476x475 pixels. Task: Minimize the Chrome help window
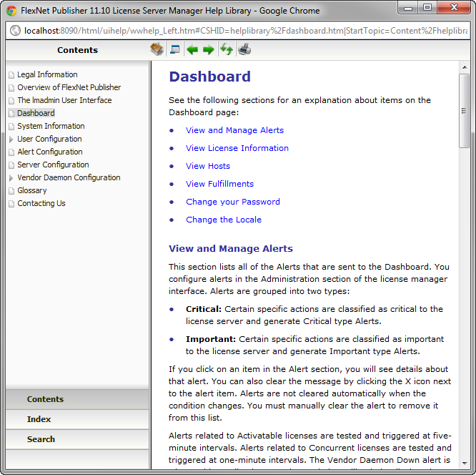408,7
